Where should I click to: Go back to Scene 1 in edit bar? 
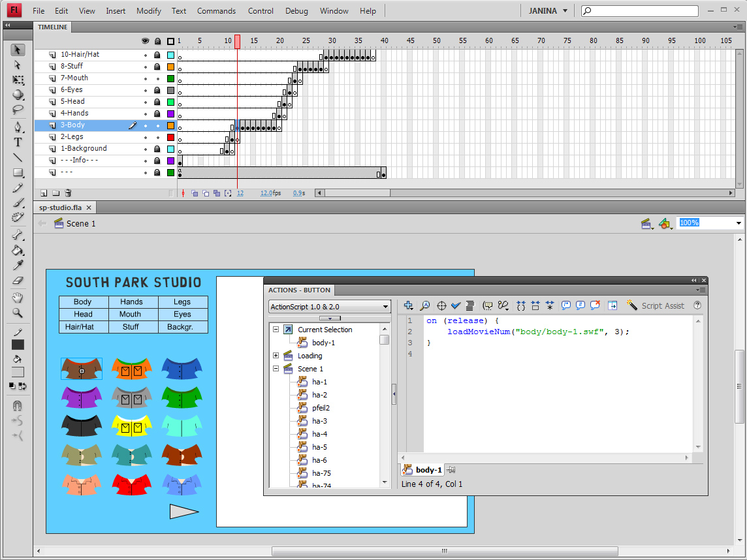click(75, 223)
